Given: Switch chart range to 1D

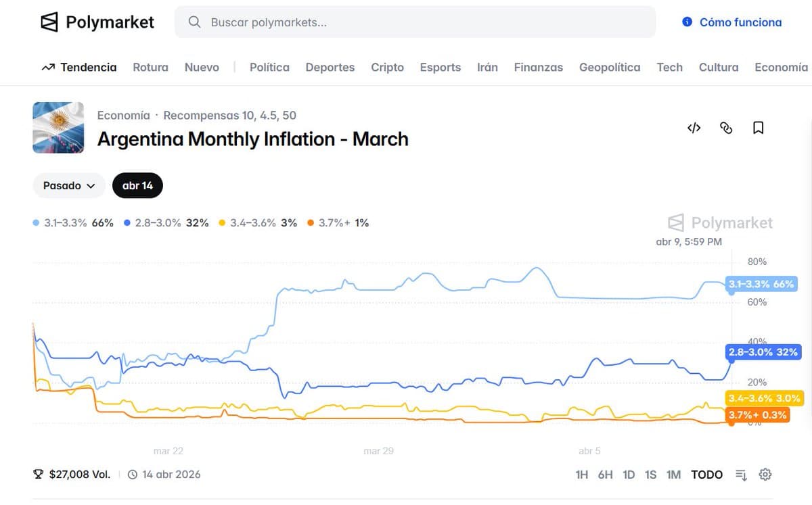Looking at the screenshot, I should (629, 475).
